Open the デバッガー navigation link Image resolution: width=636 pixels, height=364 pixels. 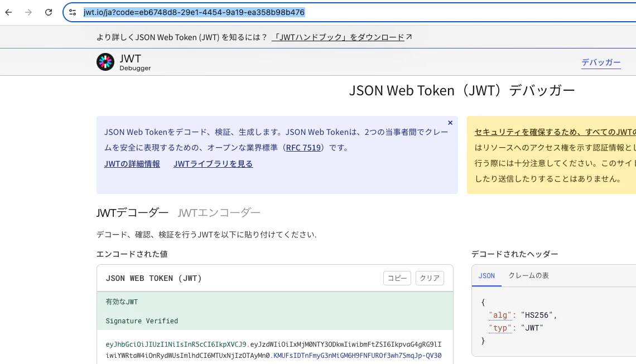pyautogui.click(x=601, y=62)
